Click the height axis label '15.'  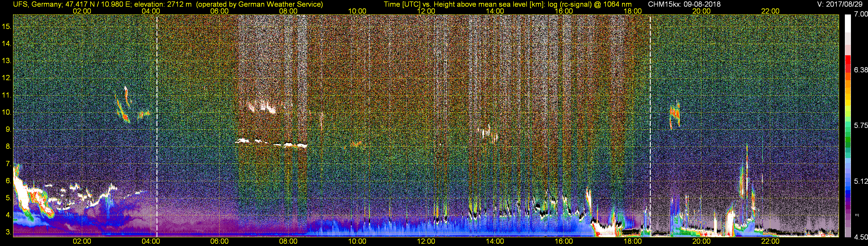point(7,26)
